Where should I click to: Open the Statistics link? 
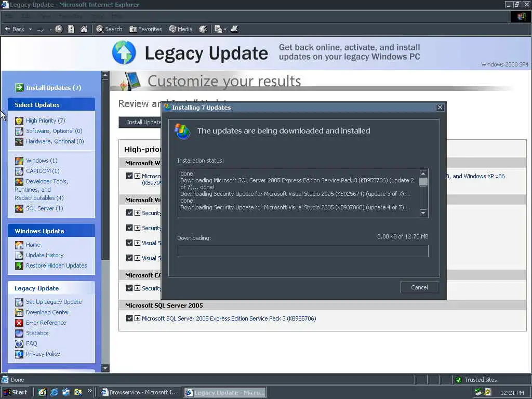pos(37,333)
